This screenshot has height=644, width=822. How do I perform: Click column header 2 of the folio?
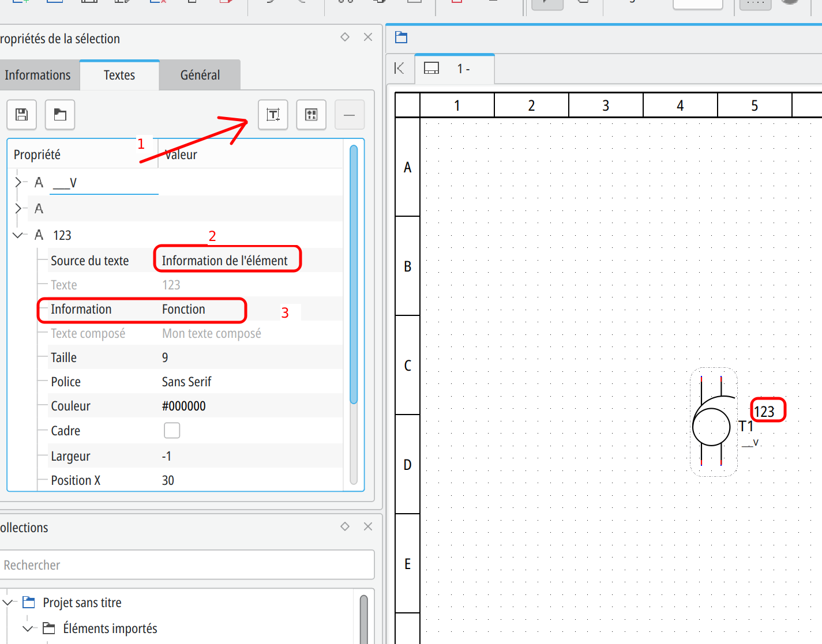(532, 106)
